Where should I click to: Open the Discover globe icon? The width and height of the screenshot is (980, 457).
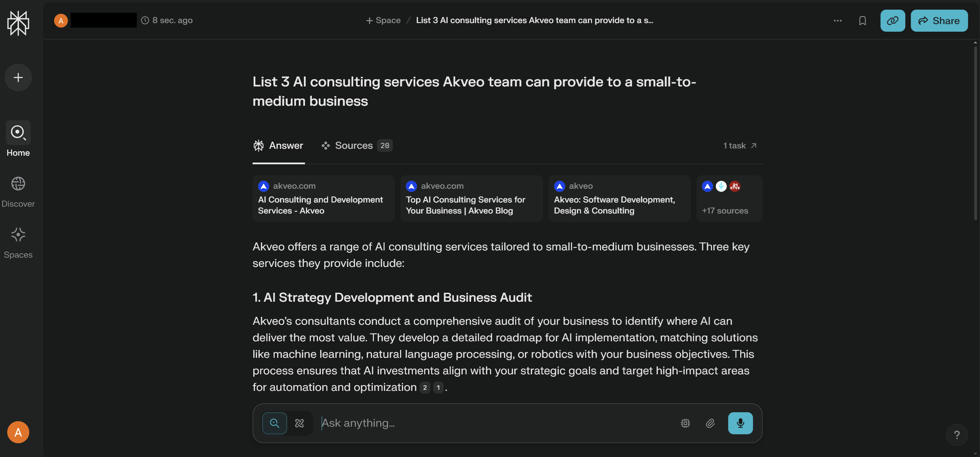pos(18,184)
